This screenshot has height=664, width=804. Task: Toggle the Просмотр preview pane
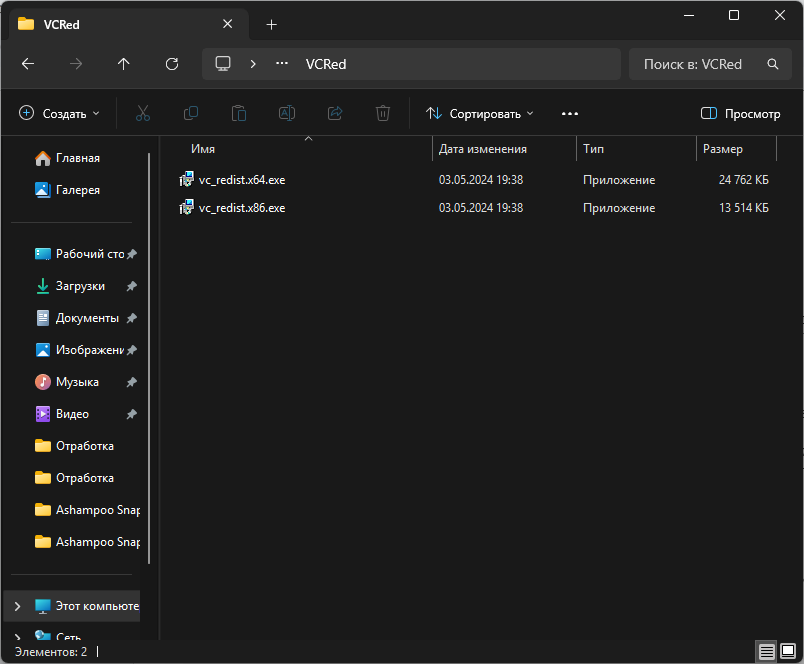pos(740,114)
